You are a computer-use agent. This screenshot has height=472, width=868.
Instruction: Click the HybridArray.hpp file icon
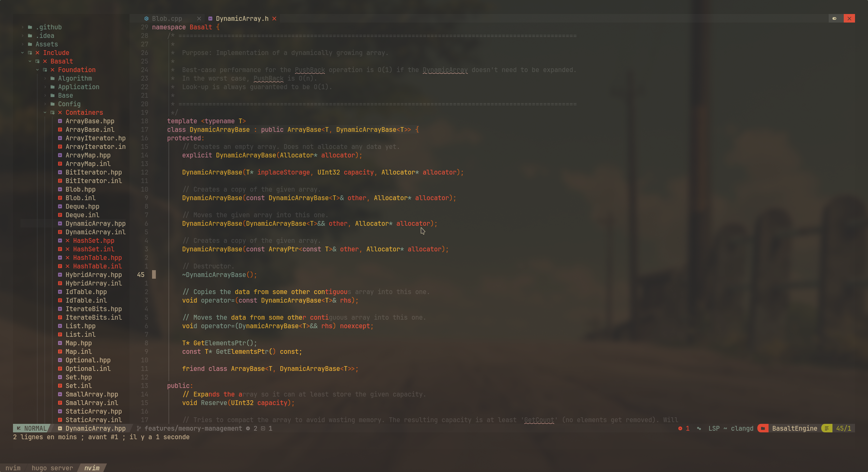click(60, 275)
